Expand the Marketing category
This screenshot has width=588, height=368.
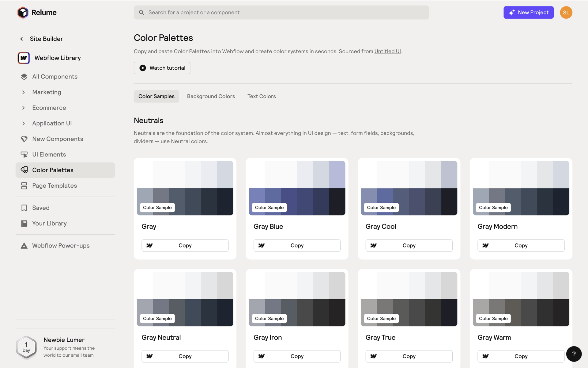(24, 92)
